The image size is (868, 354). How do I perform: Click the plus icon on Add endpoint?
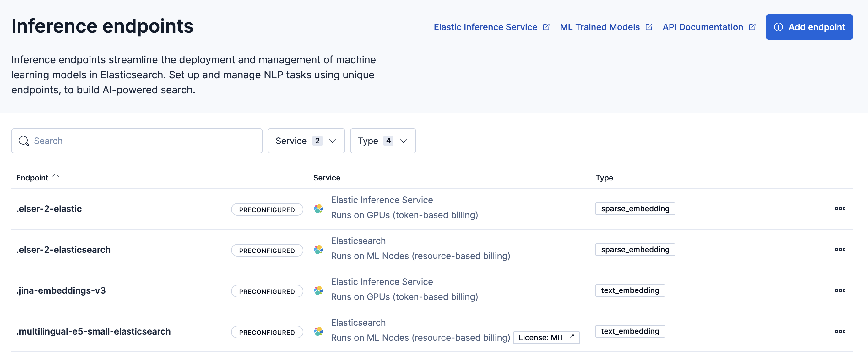(778, 27)
